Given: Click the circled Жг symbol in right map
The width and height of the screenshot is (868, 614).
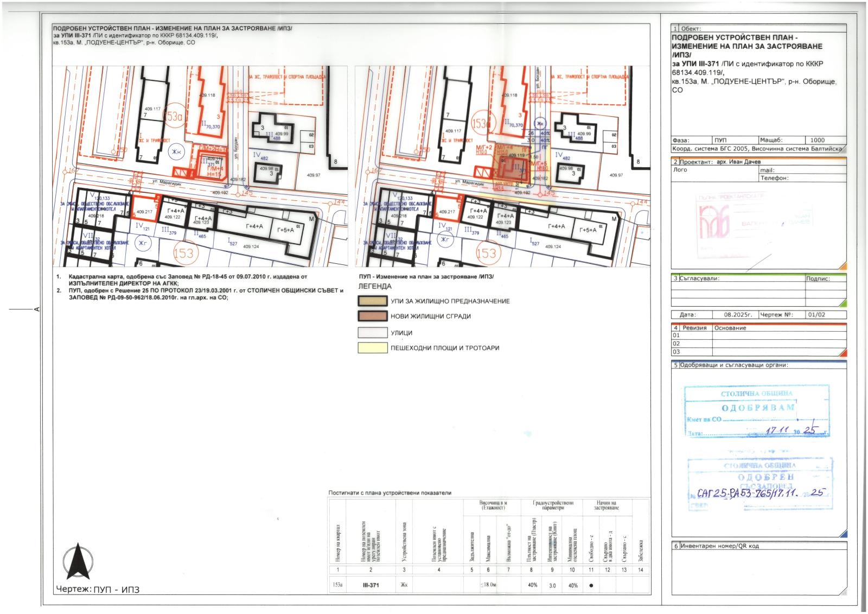Looking at the screenshot, I should (446, 239).
